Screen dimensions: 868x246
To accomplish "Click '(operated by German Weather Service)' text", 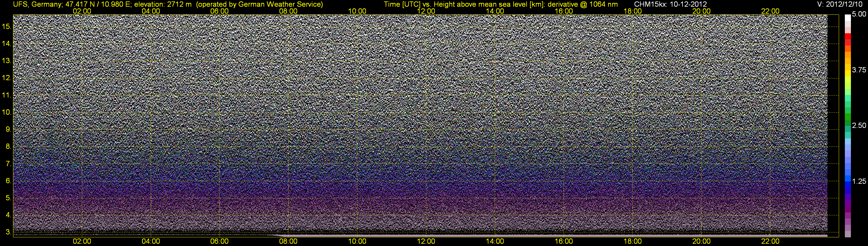I will pyautogui.click(x=259, y=4).
